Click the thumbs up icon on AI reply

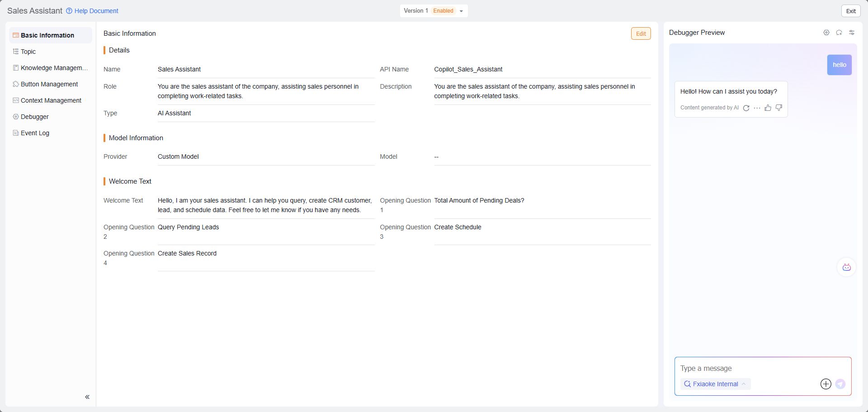pyautogui.click(x=768, y=108)
